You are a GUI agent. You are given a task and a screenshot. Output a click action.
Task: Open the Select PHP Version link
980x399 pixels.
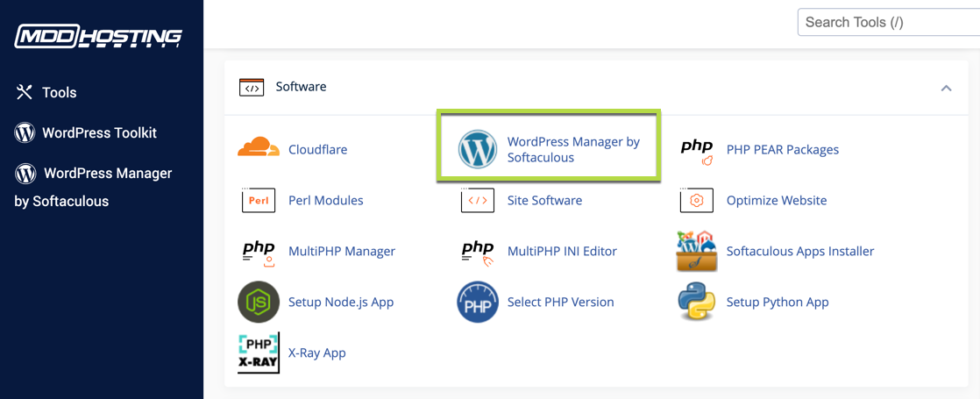(x=561, y=302)
